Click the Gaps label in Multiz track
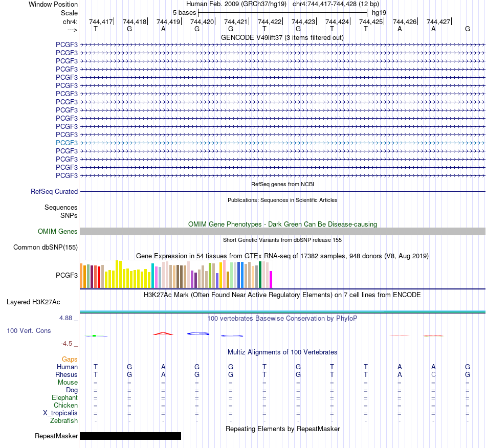The width and height of the screenshot is (486, 448). click(70, 359)
